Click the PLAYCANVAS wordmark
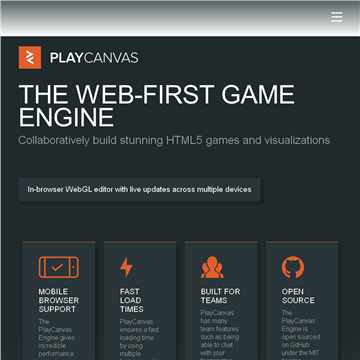This screenshot has height=360, width=360. 94,58
